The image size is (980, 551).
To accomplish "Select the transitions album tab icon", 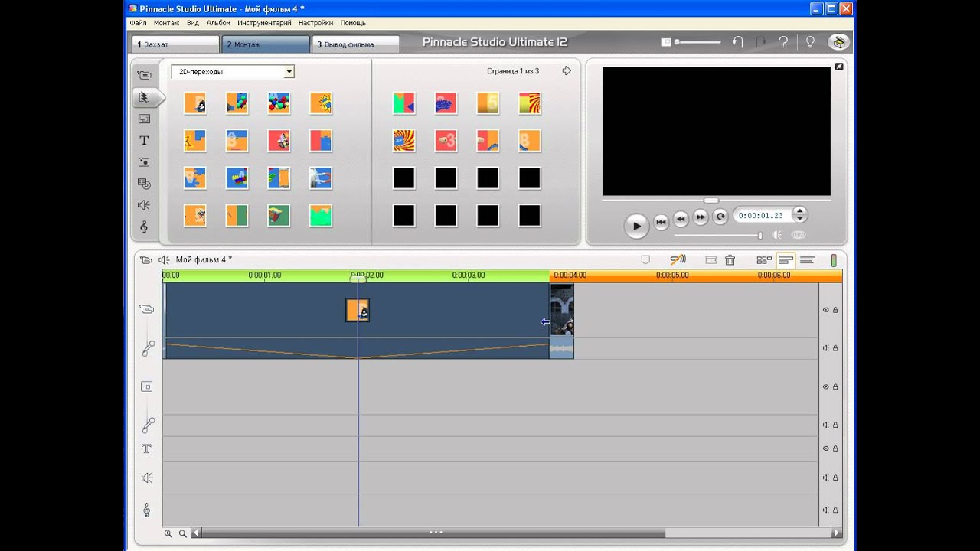I will tap(144, 97).
